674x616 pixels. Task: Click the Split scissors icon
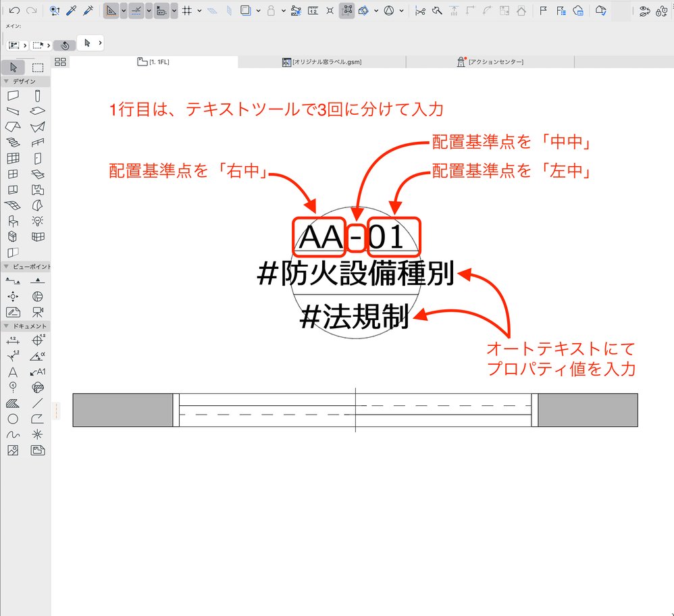420,11
